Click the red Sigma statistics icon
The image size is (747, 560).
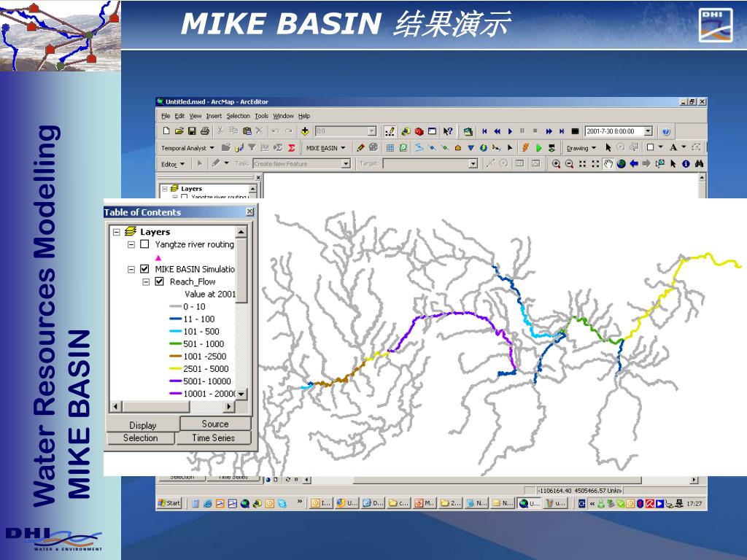pos(291,148)
